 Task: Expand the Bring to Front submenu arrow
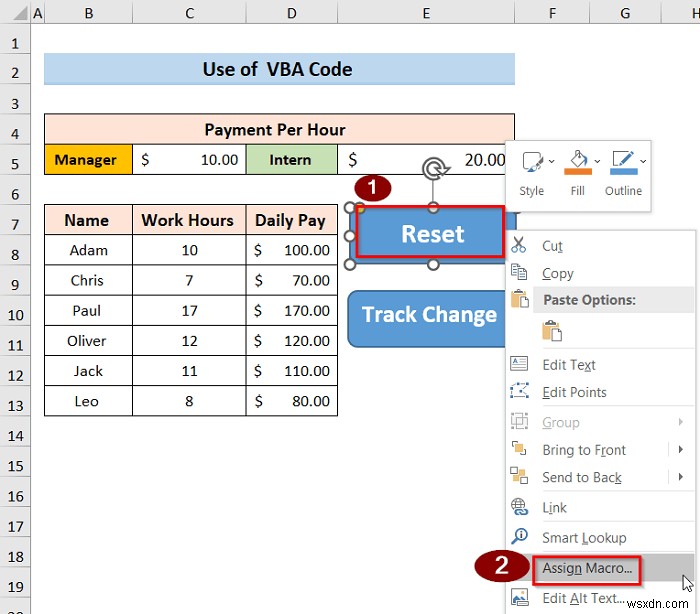(680, 449)
